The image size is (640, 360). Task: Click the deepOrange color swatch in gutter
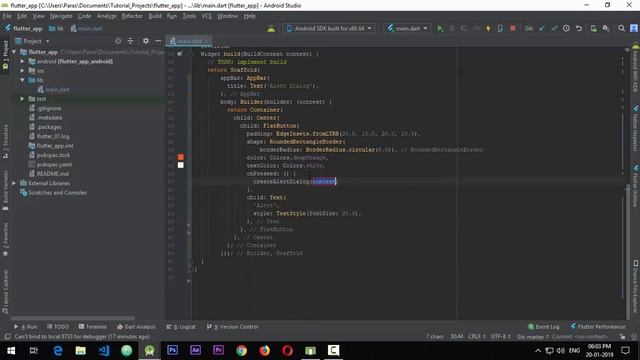point(180,157)
